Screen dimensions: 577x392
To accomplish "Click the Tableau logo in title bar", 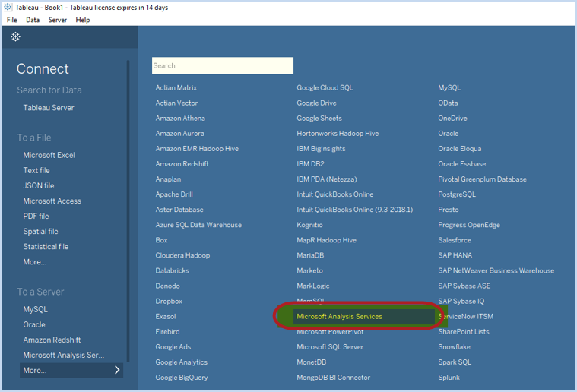I will pyautogui.click(x=8, y=7).
